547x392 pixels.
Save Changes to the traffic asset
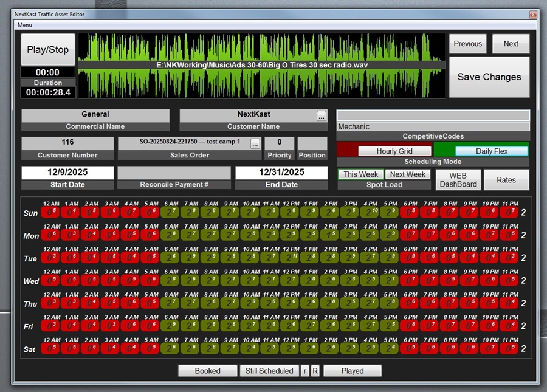489,77
